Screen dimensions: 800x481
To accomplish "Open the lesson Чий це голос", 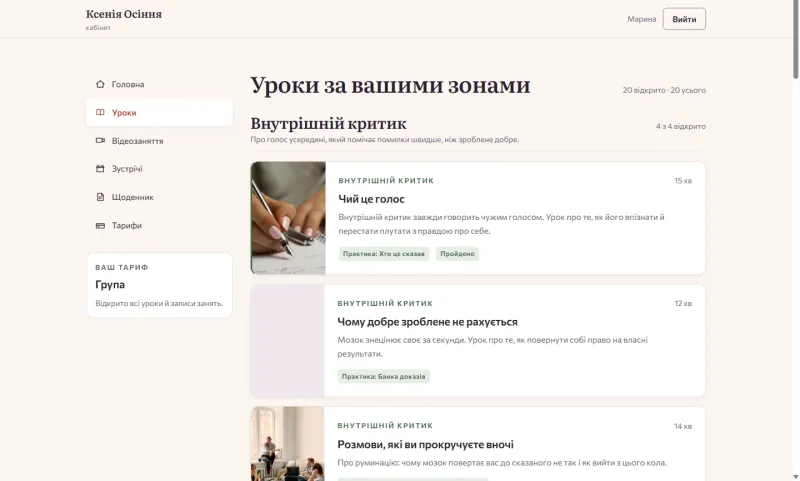I will tap(371, 199).
